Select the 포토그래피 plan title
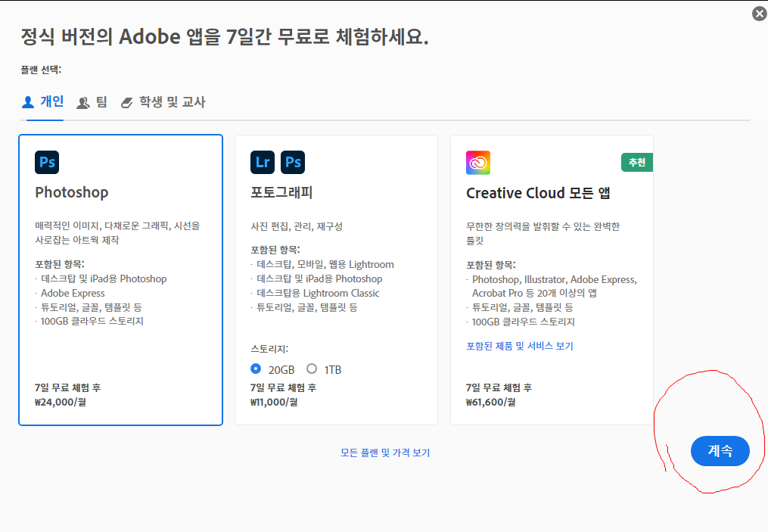 click(x=281, y=192)
